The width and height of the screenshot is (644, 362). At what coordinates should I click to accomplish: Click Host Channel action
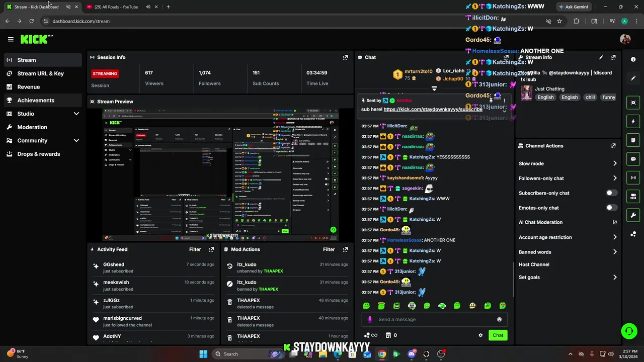coord(534,264)
